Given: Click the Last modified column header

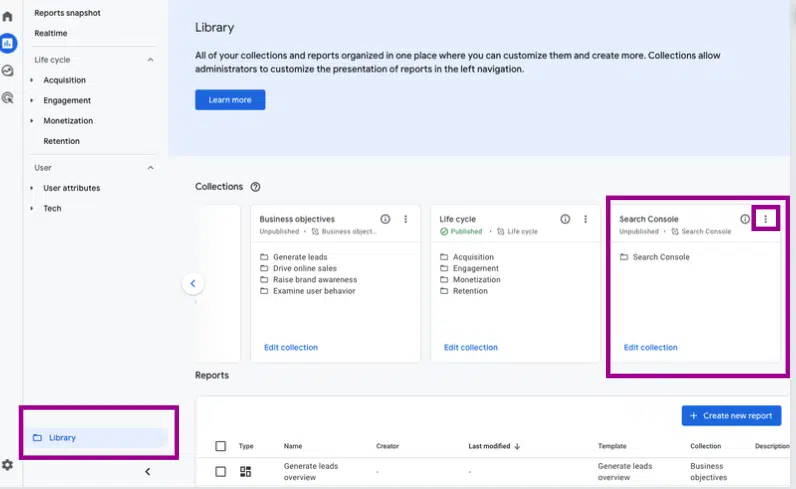Looking at the screenshot, I should pyautogui.click(x=489, y=446).
